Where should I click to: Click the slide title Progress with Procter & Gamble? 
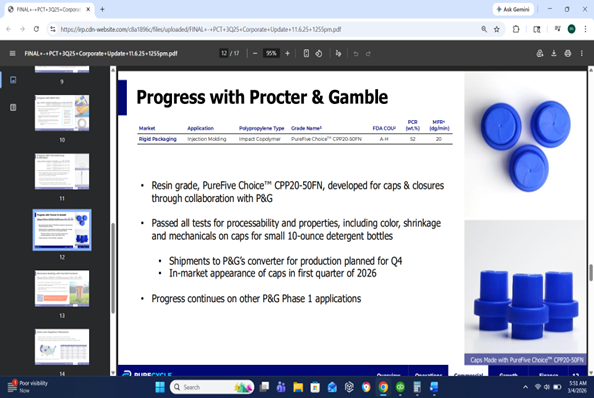pos(262,97)
